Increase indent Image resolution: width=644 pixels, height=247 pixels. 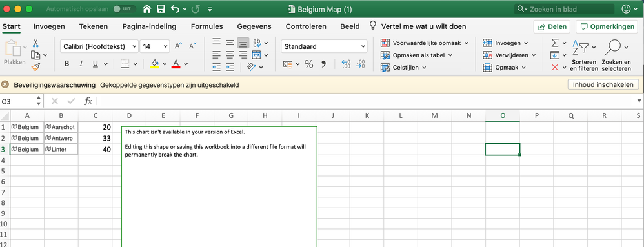click(230, 67)
